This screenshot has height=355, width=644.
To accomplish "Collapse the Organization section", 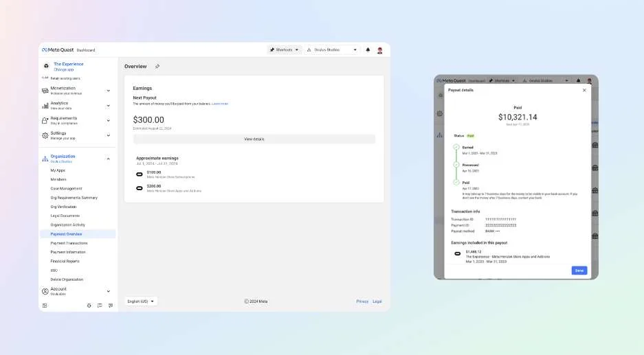I will [109, 159].
